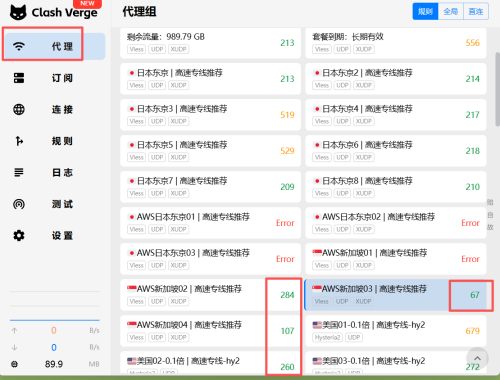
Task: Click the 剩余流量 989.79 GB card
Action: (210, 43)
